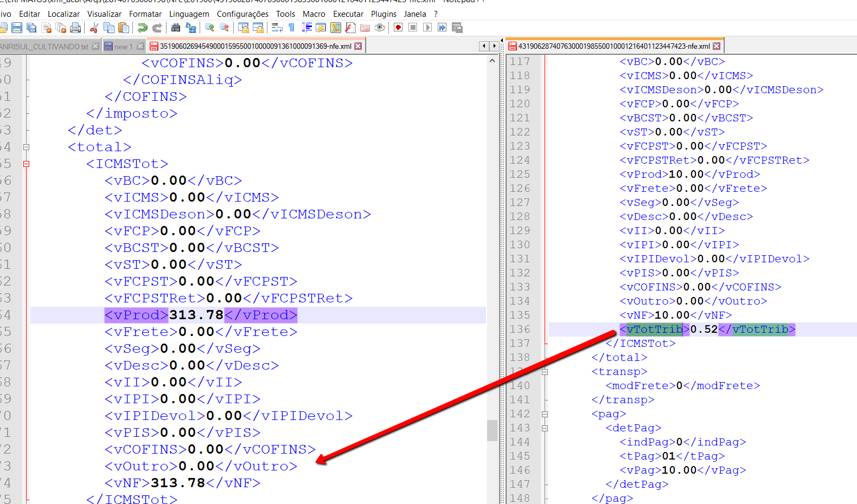Run macro multiple times icon
This screenshot has width=857, height=504.
click(442, 28)
